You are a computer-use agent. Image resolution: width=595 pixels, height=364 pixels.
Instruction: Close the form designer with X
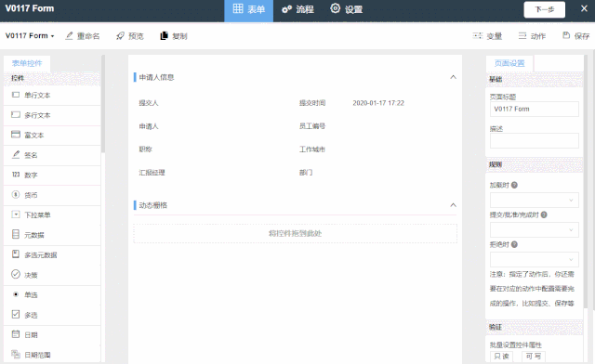pos(584,8)
